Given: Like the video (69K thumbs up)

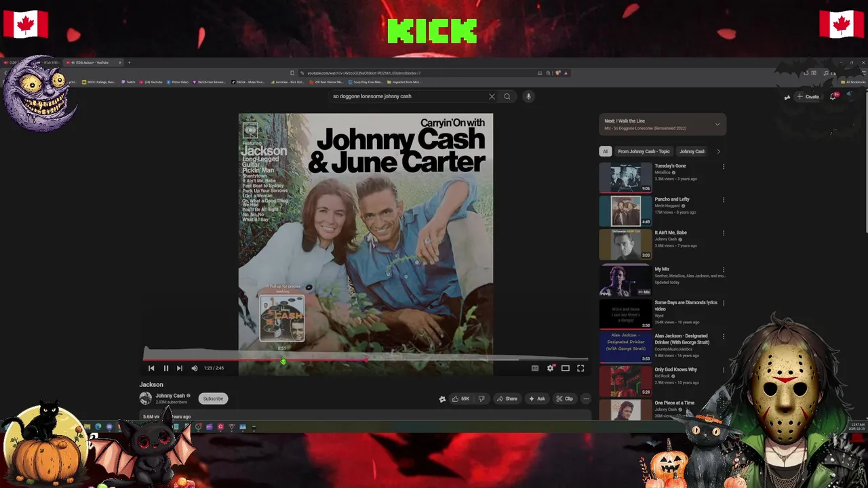Looking at the screenshot, I should 460,399.
